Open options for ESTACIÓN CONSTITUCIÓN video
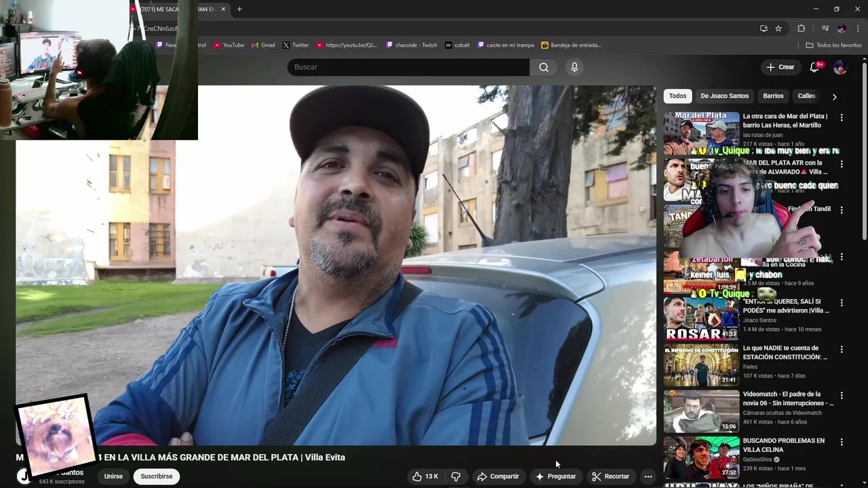 (x=842, y=349)
